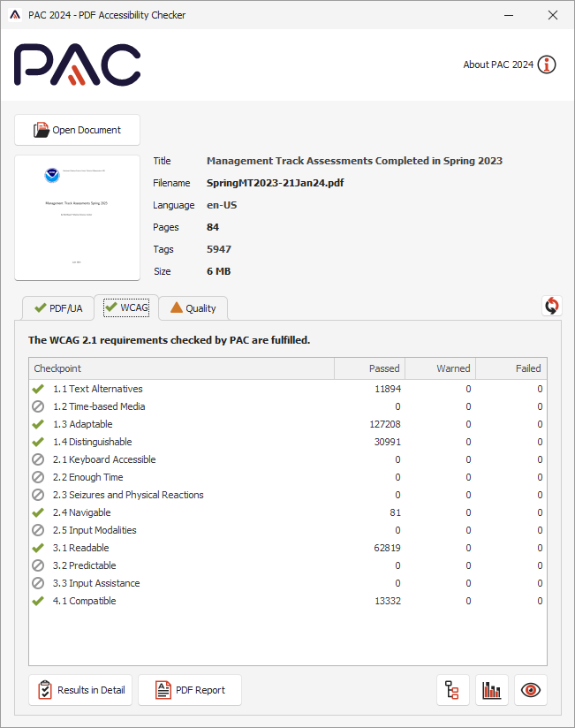The width and height of the screenshot is (575, 728).
Task: Select the 1.1 Text Alternatives row
Action: (x=97, y=389)
